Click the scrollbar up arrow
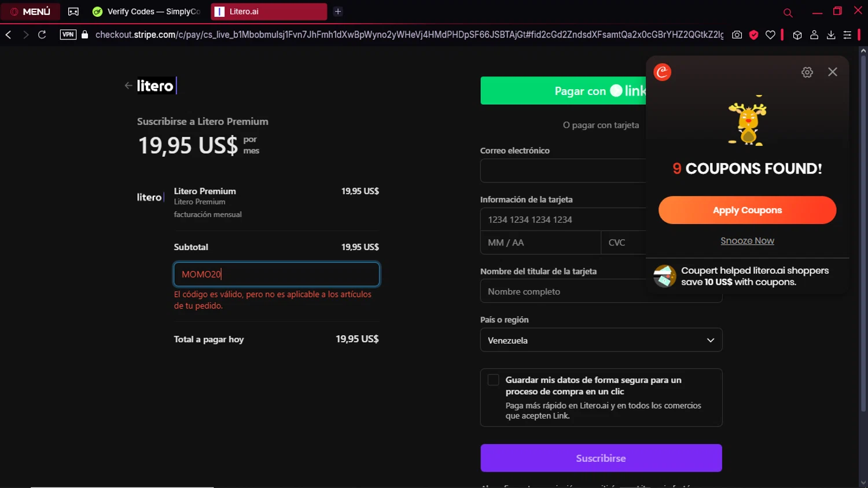Screen dimensions: 868x488 pyautogui.click(x=863, y=51)
